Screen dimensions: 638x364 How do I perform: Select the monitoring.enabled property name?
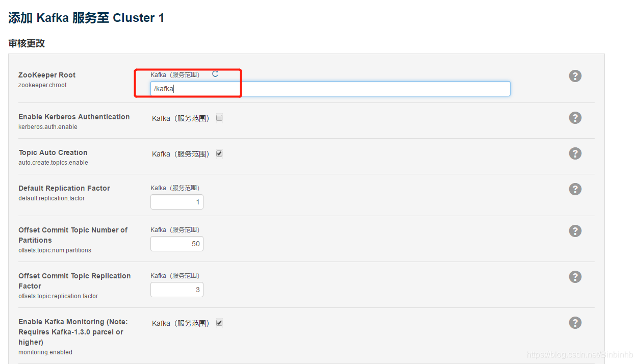click(x=45, y=352)
